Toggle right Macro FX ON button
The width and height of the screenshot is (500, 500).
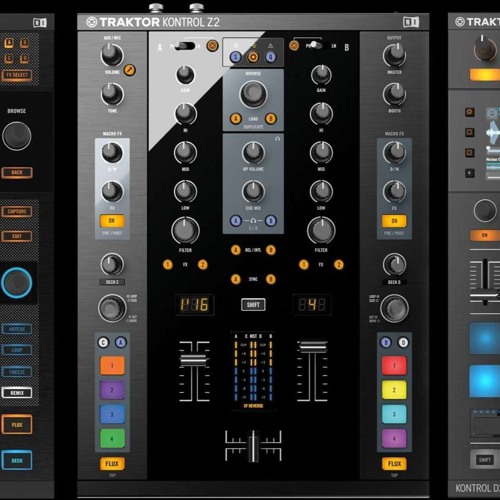394,221
